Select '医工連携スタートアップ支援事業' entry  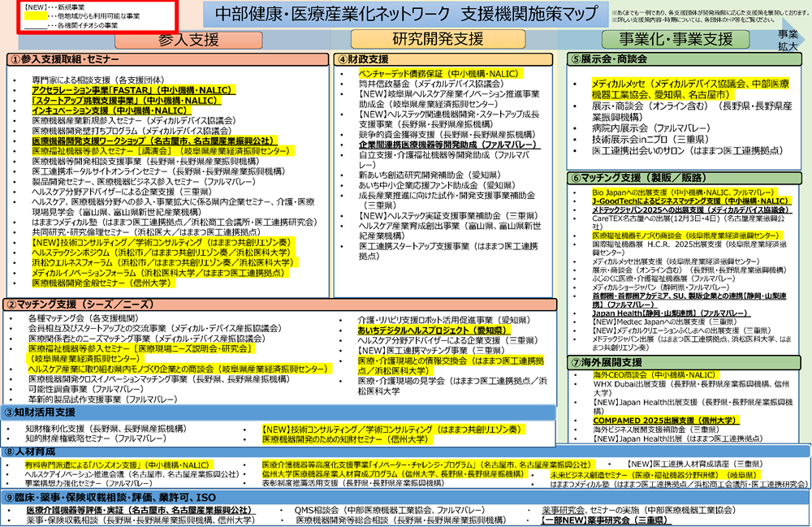[448, 251]
